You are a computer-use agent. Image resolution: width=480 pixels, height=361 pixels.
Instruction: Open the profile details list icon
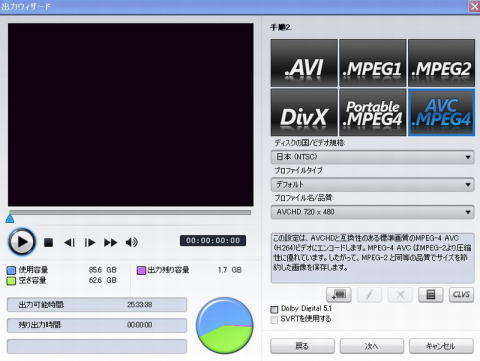431,295
